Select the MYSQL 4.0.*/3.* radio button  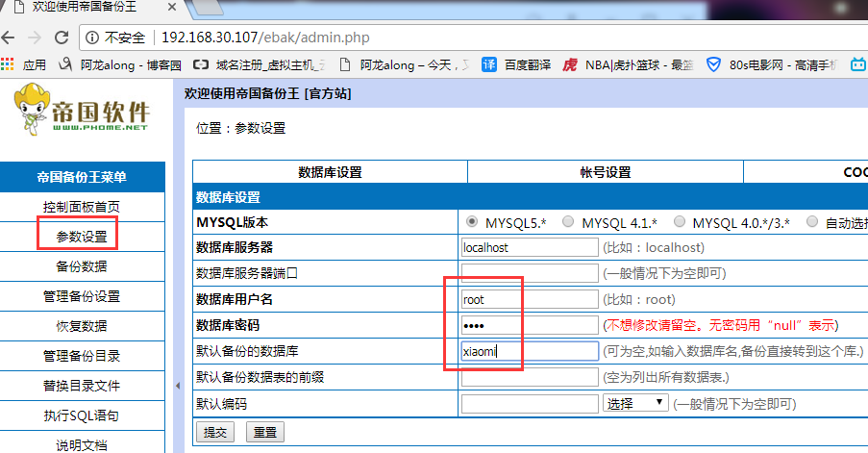(681, 222)
